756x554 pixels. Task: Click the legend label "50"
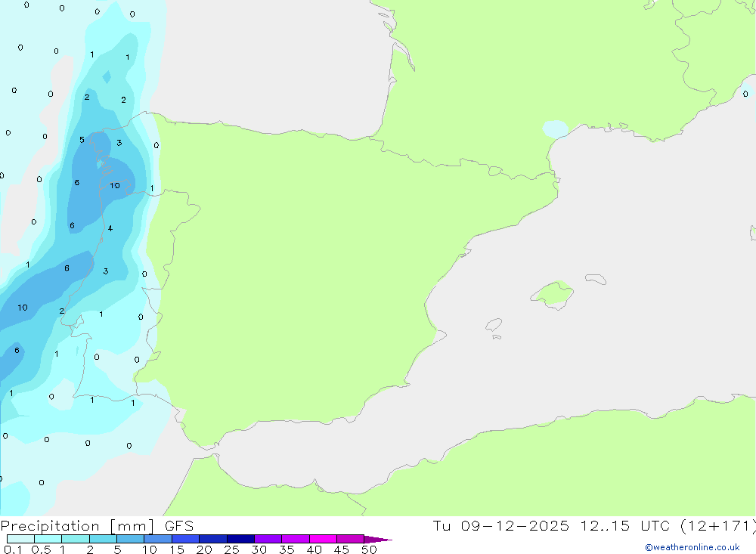369,549
